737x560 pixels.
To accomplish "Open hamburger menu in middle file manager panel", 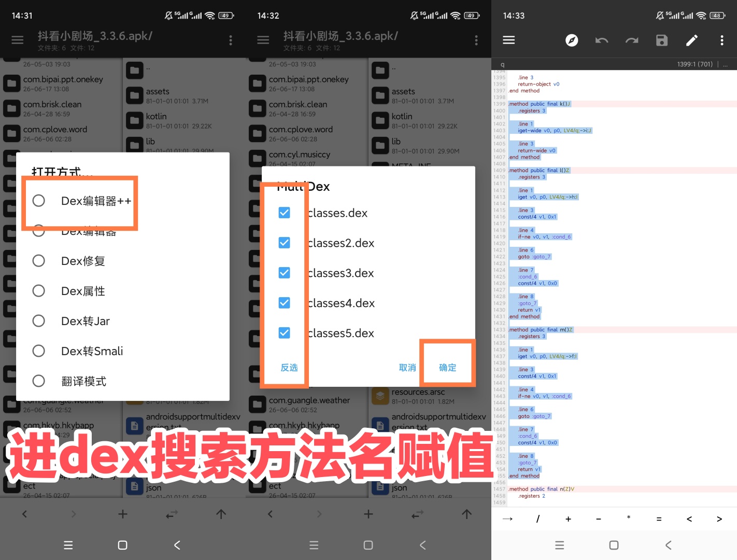I will 263,40.
